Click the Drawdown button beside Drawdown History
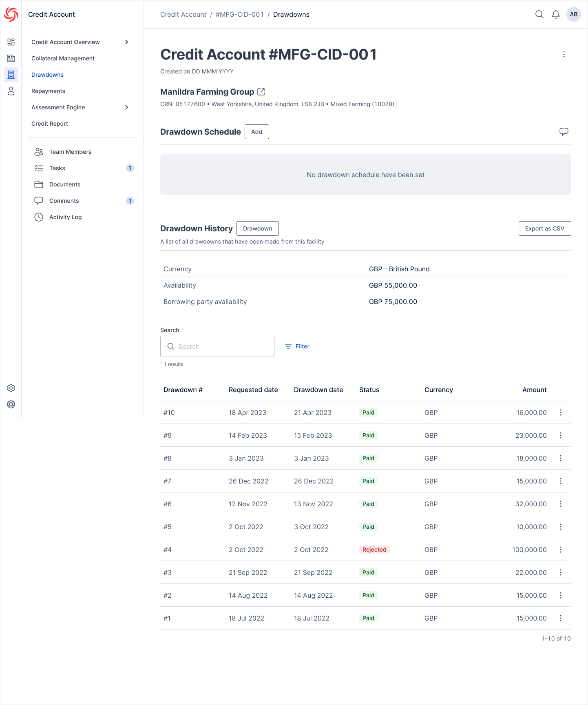 pos(258,228)
